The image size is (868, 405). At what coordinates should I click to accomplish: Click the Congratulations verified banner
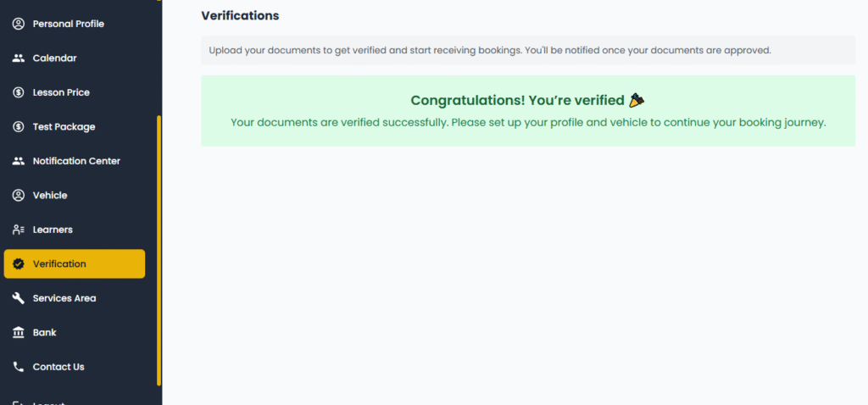pos(527,111)
